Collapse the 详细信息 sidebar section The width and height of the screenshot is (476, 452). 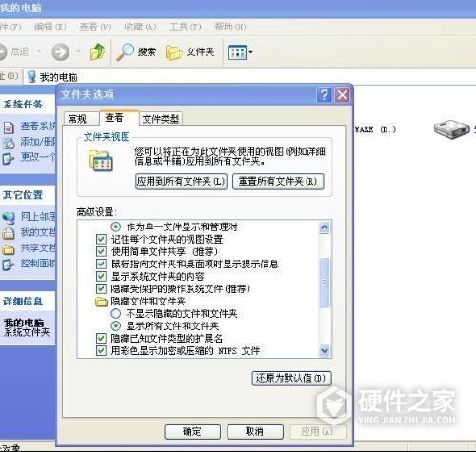point(28,301)
